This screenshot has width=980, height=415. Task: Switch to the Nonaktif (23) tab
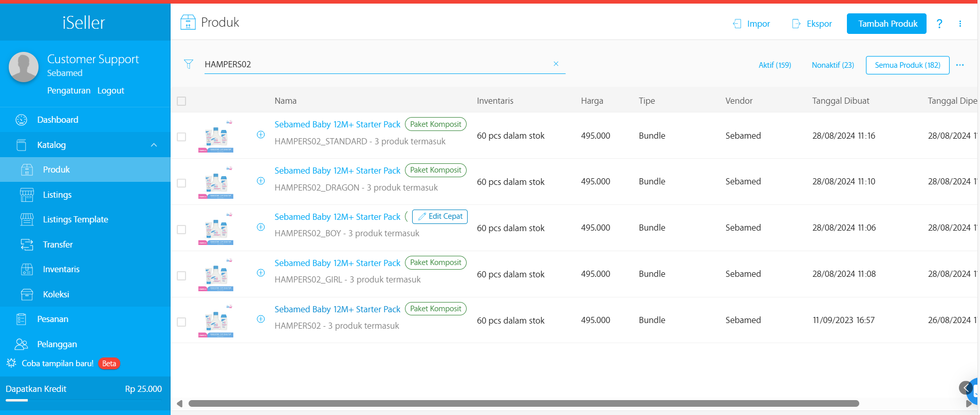(833, 65)
